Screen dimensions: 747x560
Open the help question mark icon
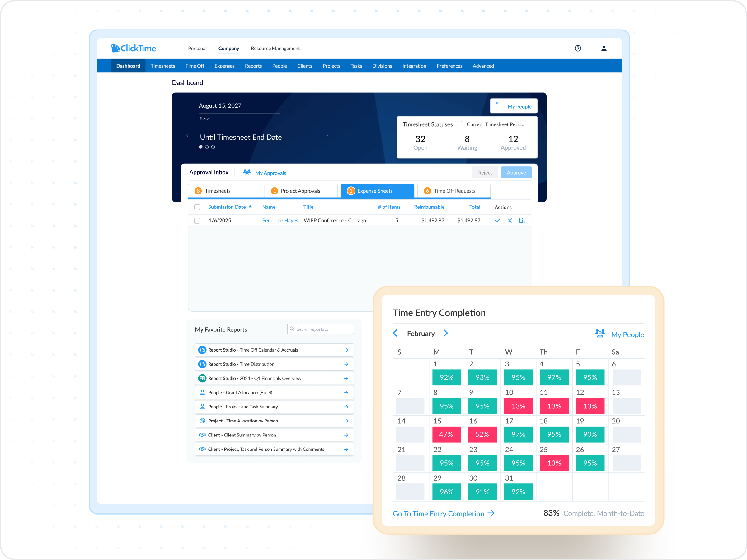[578, 48]
